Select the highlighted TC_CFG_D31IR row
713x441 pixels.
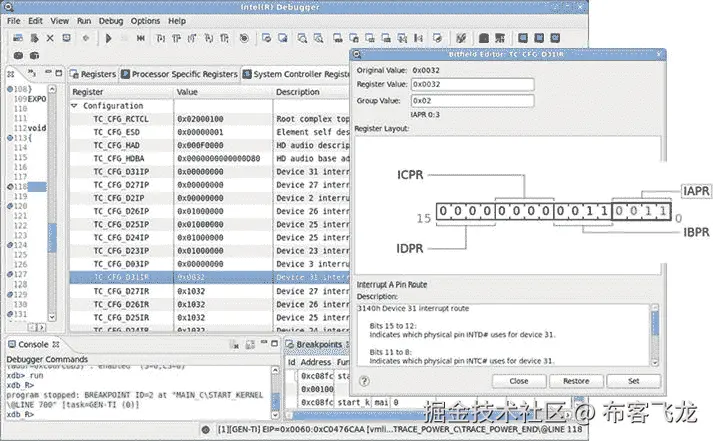click(x=209, y=277)
